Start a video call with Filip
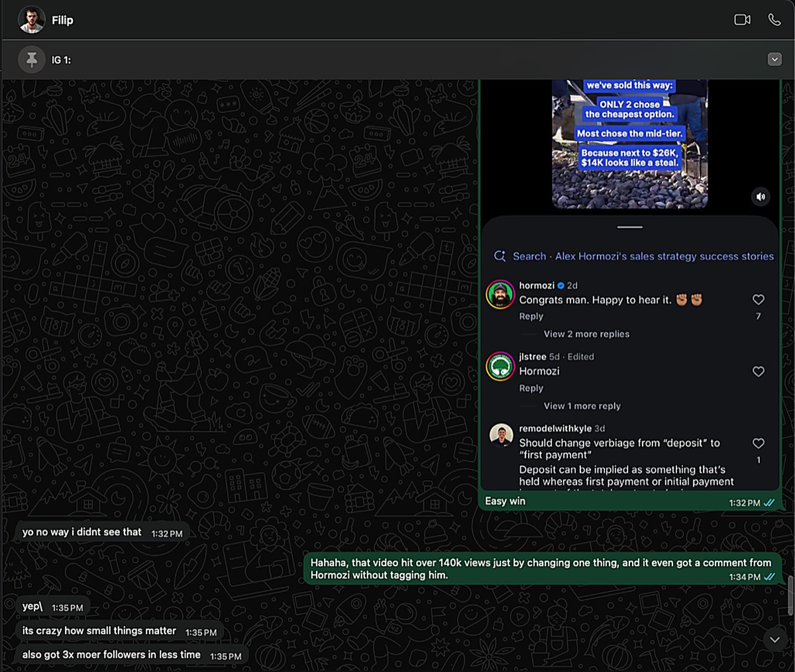The width and height of the screenshot is (795, 672). point(742,20)
